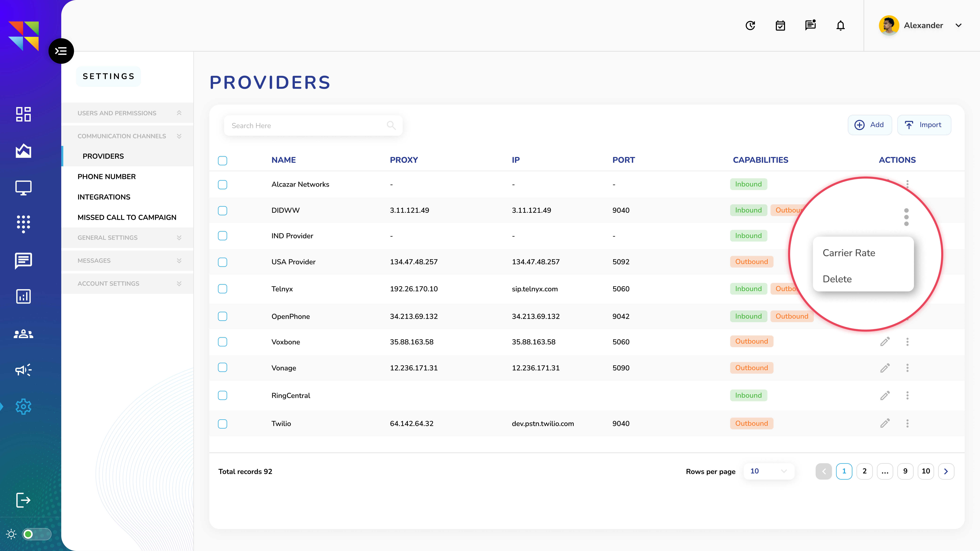980x551 pixels.
Task: Expand the Account Settings section
Action: pyautogui.click(x=127, y=283)
